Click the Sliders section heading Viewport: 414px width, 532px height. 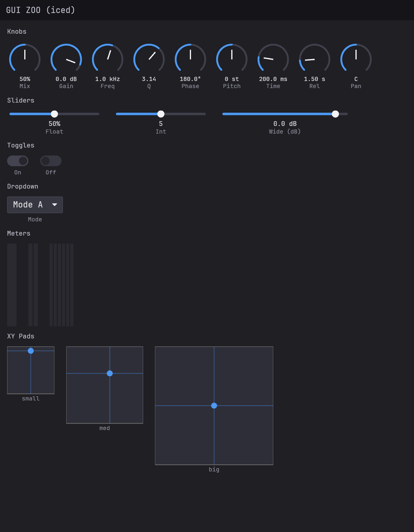click(21, 100)
